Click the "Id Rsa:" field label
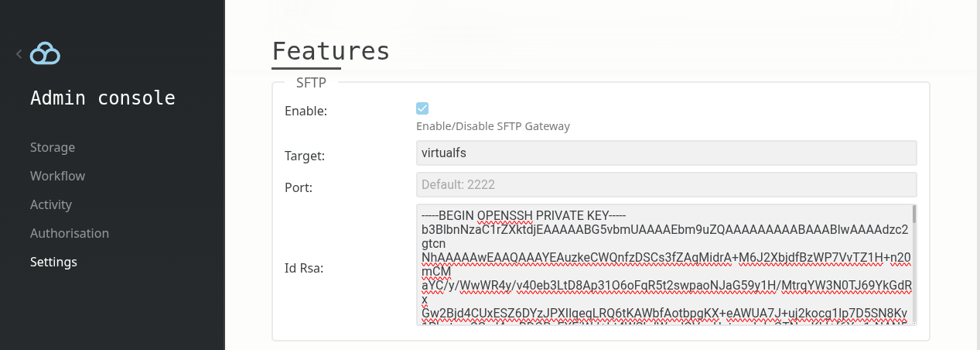Viewport: 980px width, 350px height. click(x=304, y=269)
